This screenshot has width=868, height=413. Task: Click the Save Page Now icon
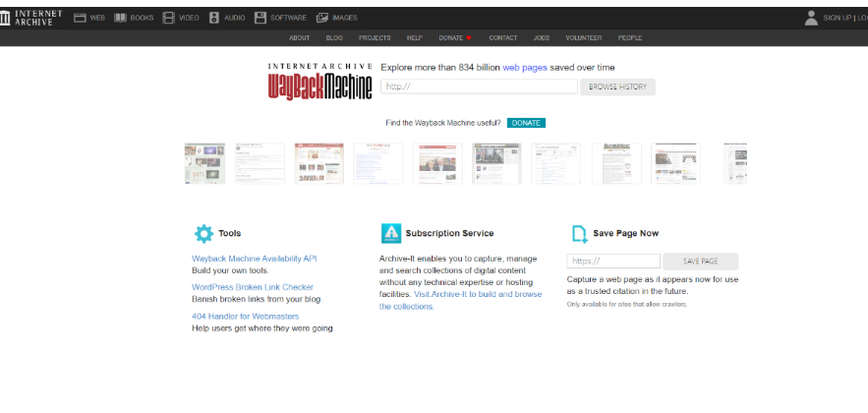pos(580,234)
